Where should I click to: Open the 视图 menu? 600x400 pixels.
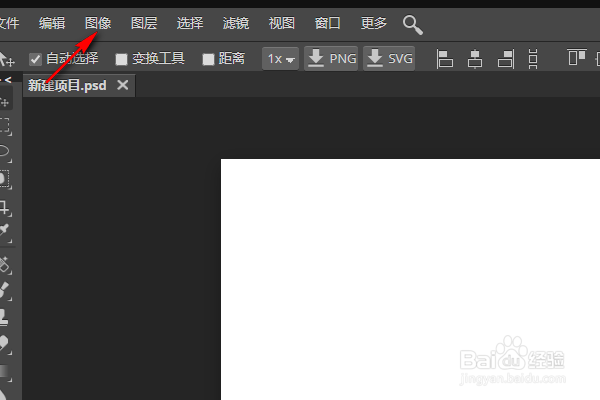[x=282, y=23]
